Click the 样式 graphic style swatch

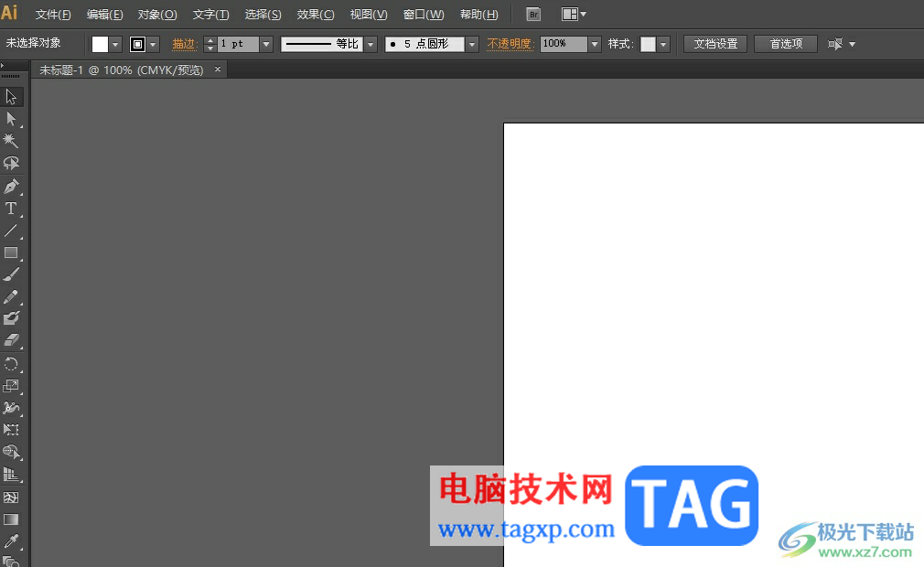coord(648,44)
